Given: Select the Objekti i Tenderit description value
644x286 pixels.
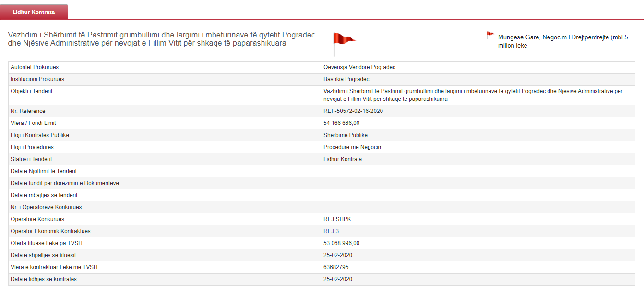Looking at the screenshot, I should click(473, 95).
